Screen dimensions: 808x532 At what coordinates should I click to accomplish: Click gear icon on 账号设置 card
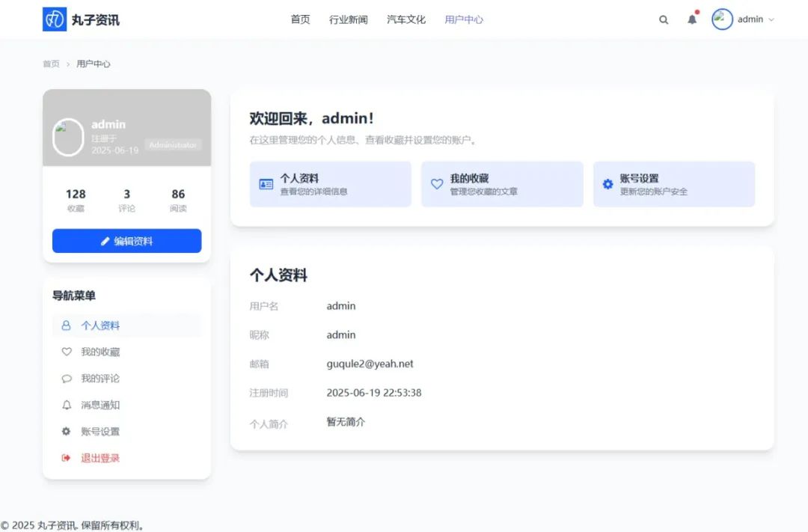click(x=608, y=184)
